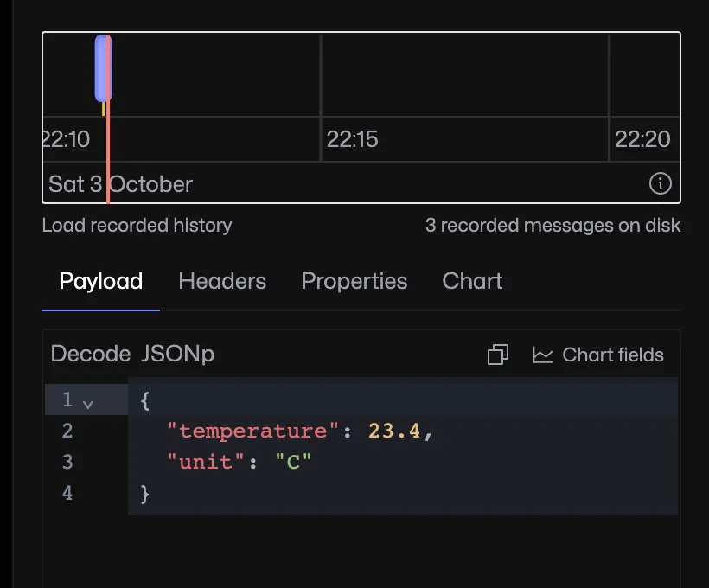Click line number 4 in the editor
This screenshot has width=709, height=588.
coord(67,493)
